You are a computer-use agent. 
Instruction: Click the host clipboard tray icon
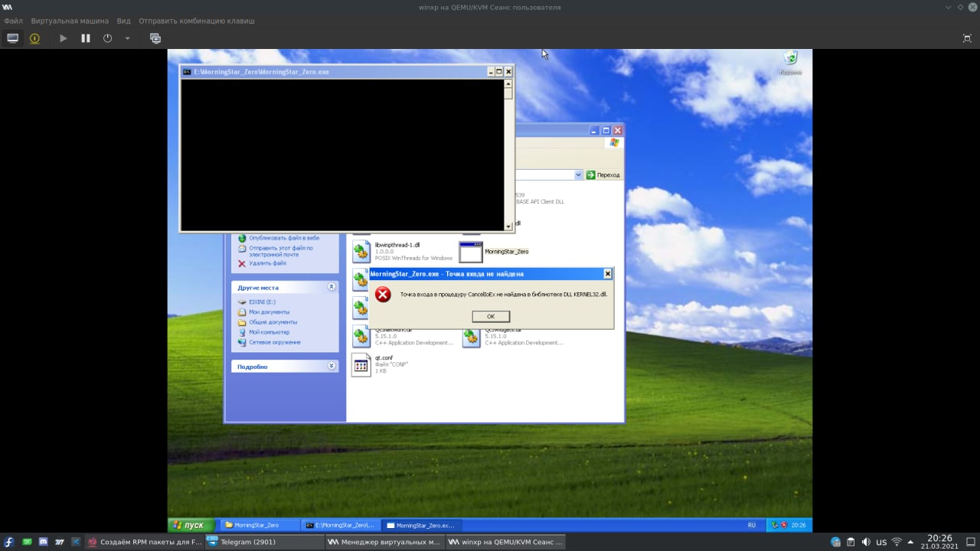pyautogui.click(x=851, y=542)
